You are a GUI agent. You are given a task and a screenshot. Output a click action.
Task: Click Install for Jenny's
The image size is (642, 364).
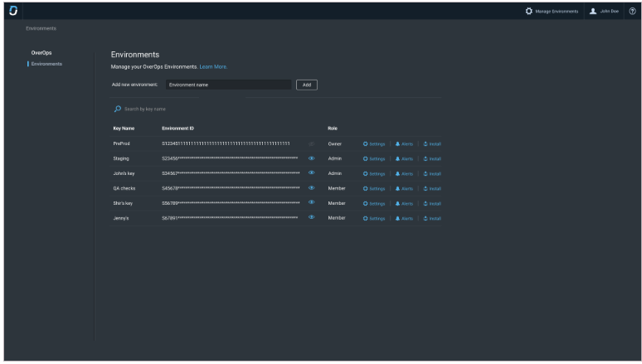(432, 219)
